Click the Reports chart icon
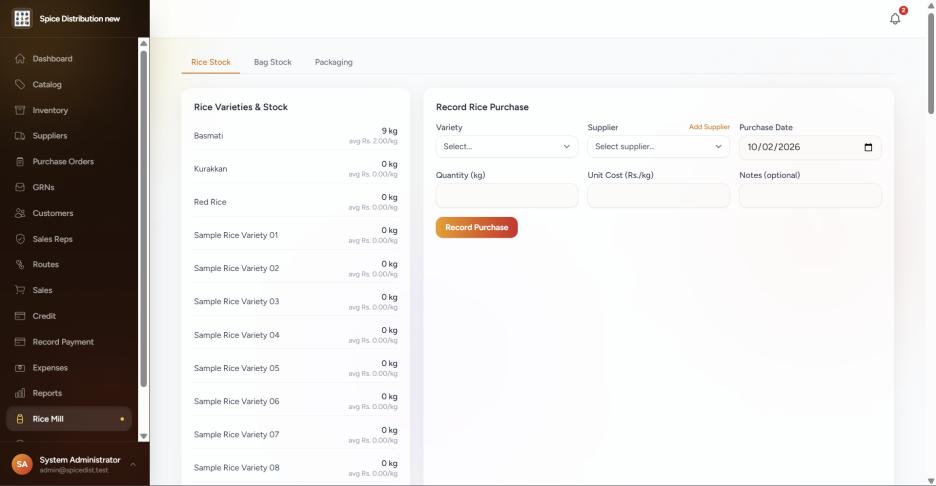 click(x=20, y=393)
